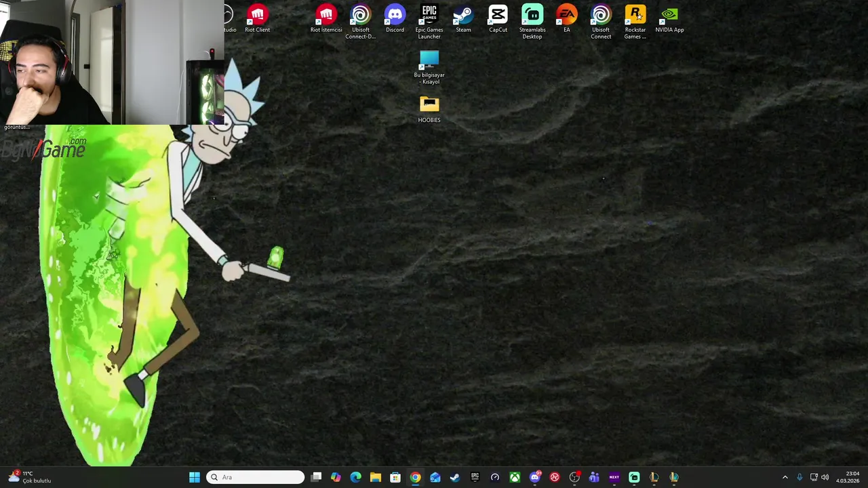The image size is (868, 488).
Task: Open the speedometer app in the taskbar
Action: [x=495, y=477]
